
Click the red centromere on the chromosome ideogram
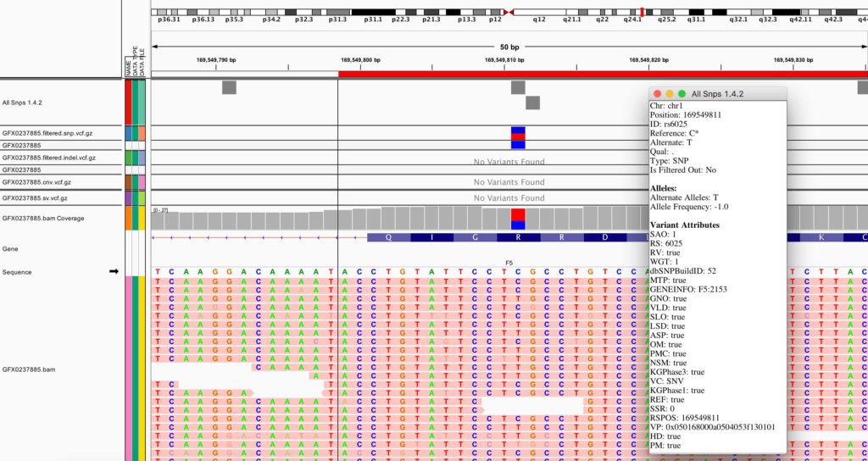coord(509,12)
